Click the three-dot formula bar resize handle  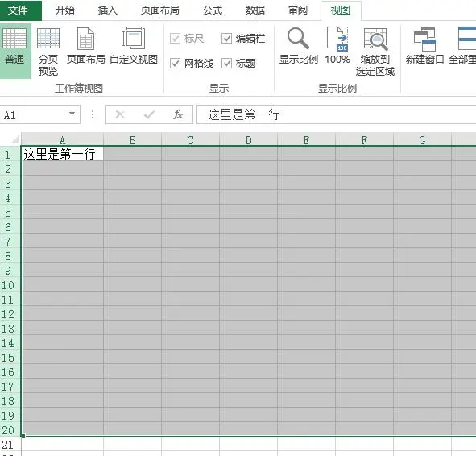(93, 114)
